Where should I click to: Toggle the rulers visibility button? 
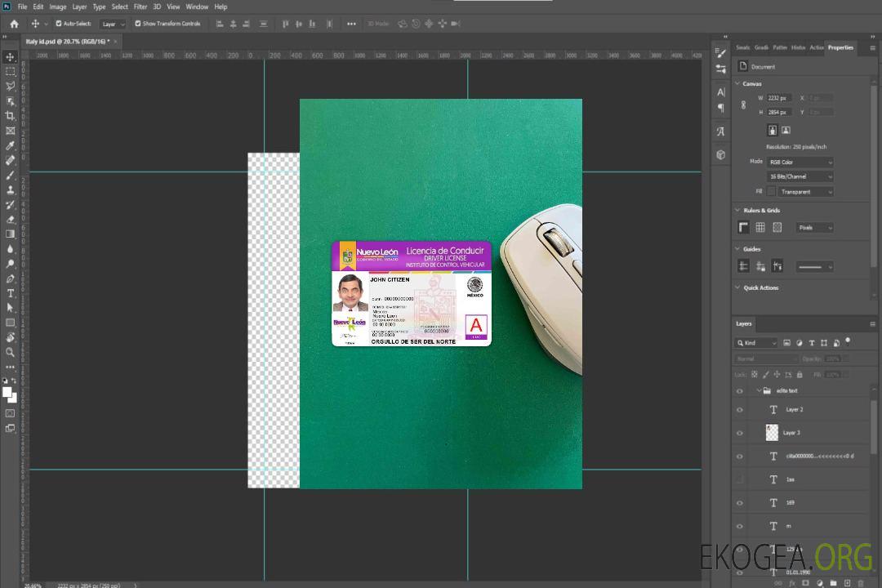coord(744,227)
